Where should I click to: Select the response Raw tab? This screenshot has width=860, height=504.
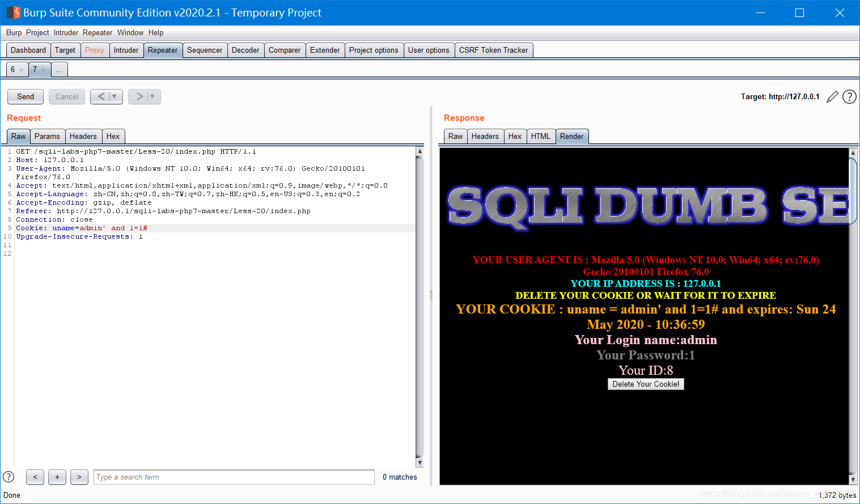pos(455,136)
